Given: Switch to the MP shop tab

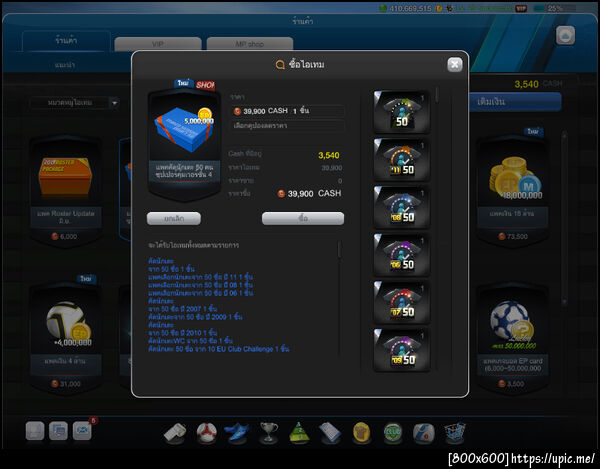Looking at the screenshot, I should [x=250, y=44].
